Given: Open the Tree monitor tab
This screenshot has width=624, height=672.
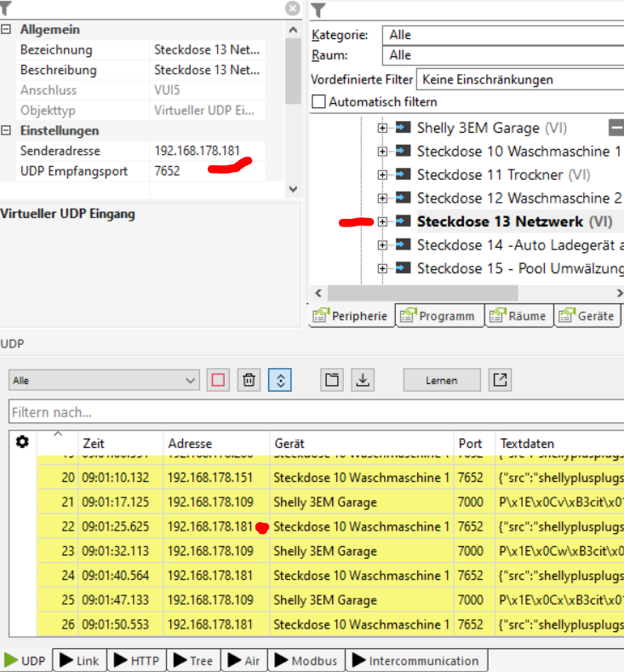Looking at the screenshot, I should [x=193, y=660].
